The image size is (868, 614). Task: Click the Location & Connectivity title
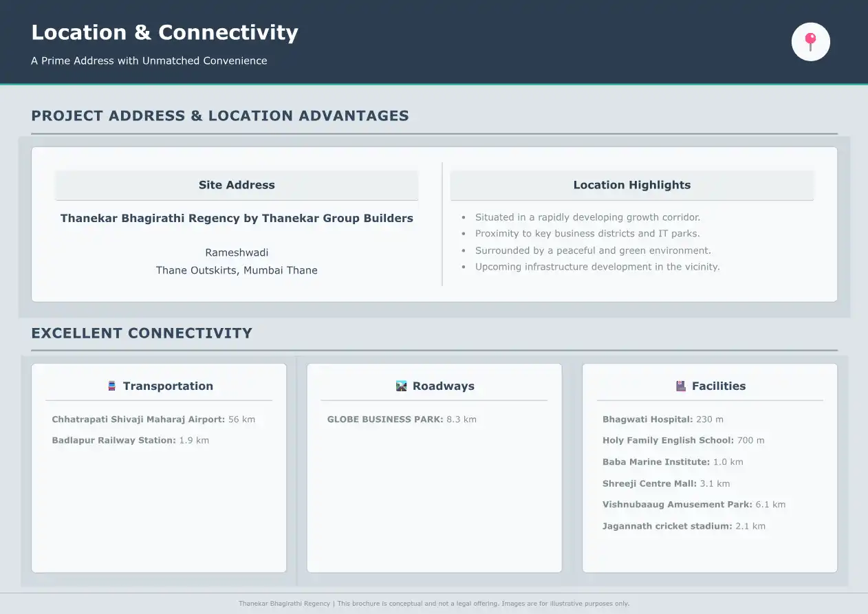click(x=164, y=32)
